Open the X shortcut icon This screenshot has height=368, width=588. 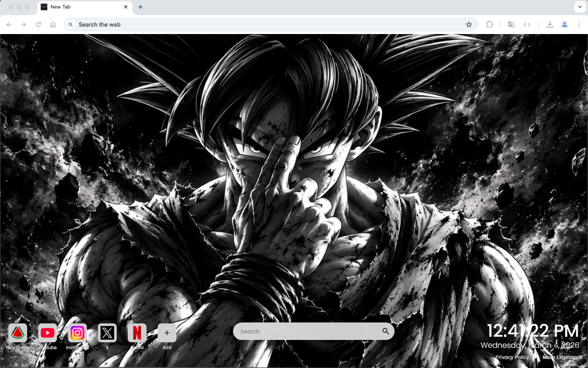click(x=107, y=333)
